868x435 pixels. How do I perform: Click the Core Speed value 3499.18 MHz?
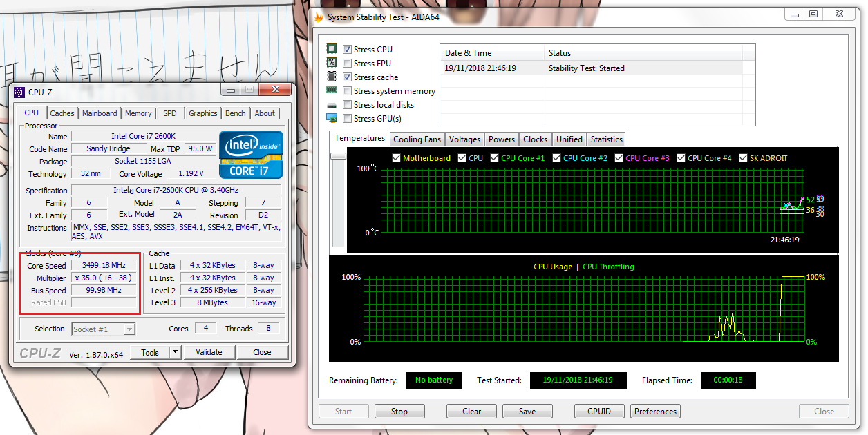pyautogui.click(x=104, y=266)
